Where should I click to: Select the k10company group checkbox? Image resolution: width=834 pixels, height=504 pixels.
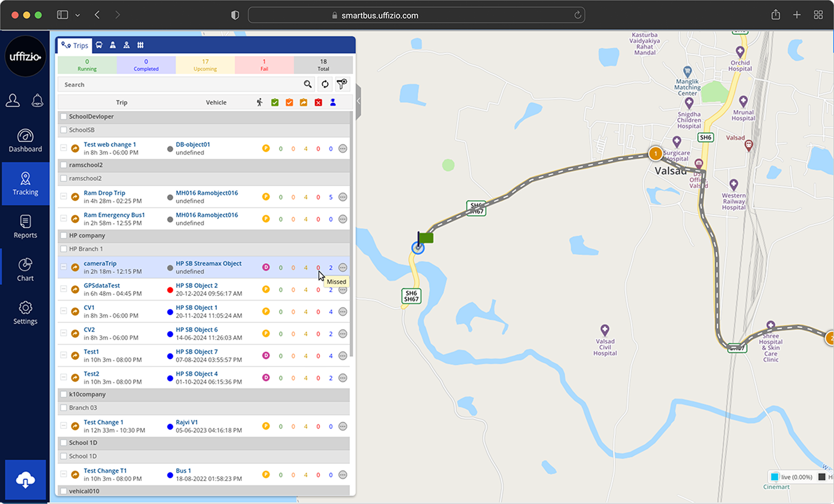pos(63,394)
